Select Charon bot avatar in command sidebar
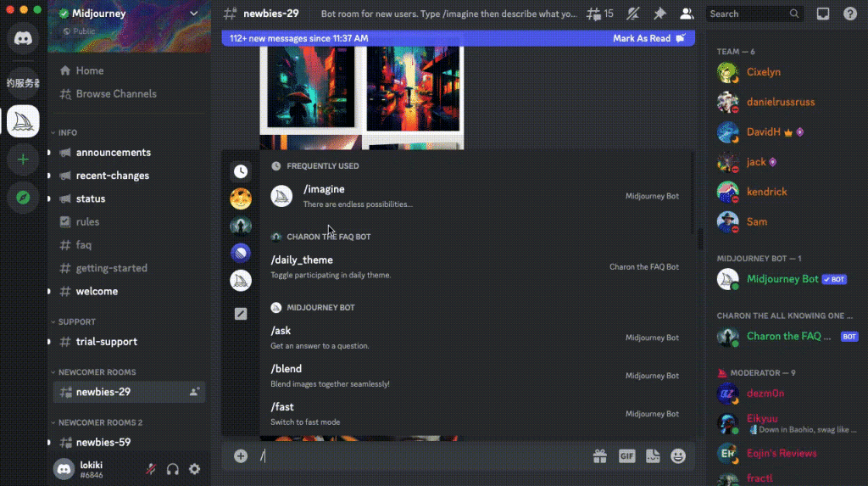The height and width of the screenshot is (486, 868). [x=240, y=226]
